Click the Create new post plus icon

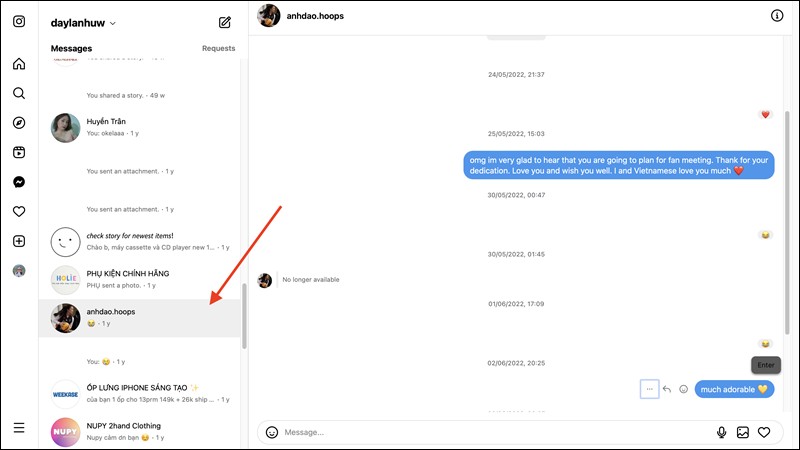pos(19,241)
